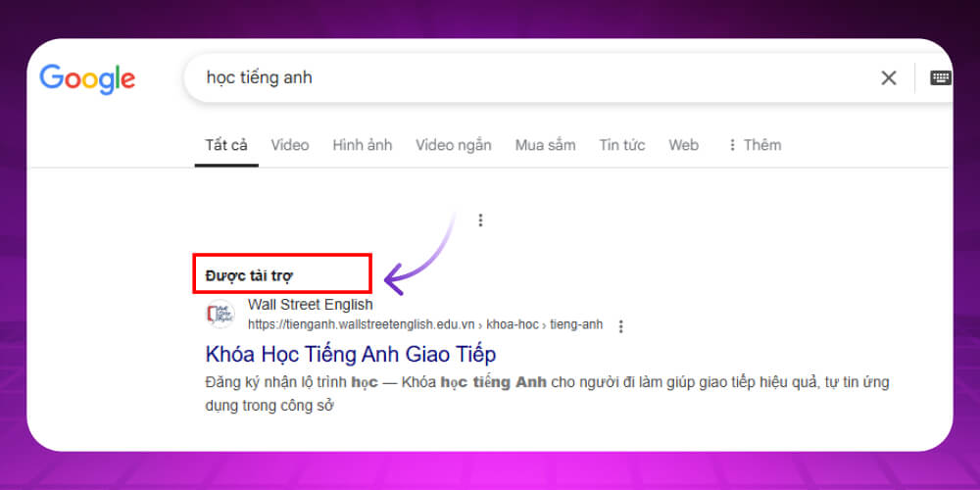Click the Wall Street English site name

tap(311, 305)
